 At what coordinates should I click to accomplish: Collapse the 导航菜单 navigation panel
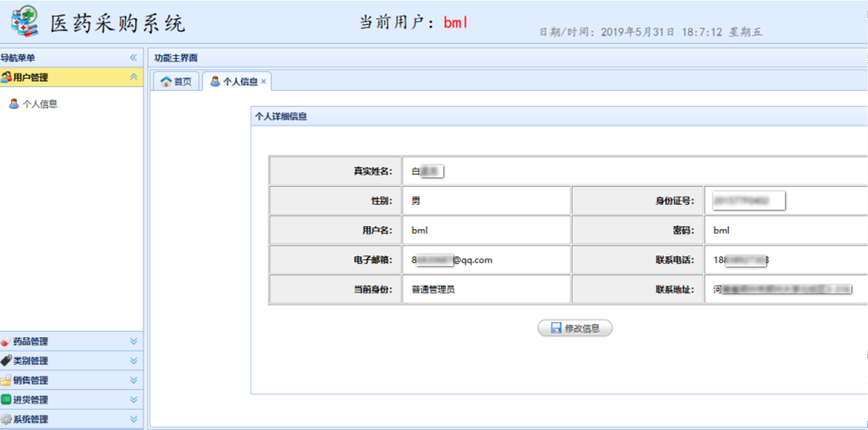[x=133, y=57]
